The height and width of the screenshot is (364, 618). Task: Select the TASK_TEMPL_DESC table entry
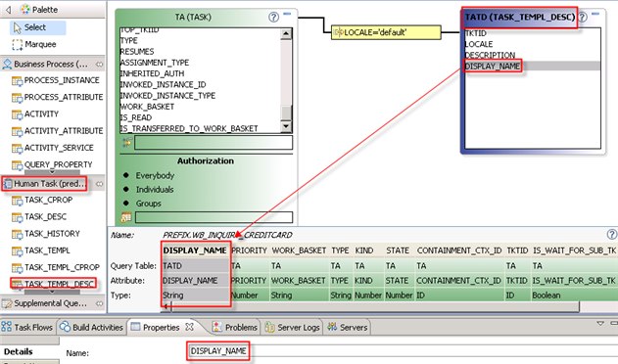click(53, 284)
